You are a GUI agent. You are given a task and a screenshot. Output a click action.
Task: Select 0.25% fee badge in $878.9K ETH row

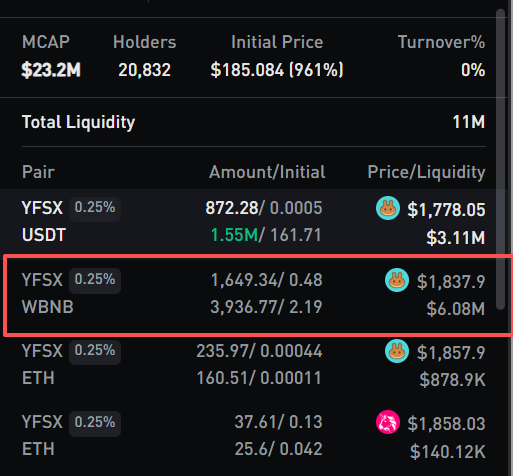click(95, 351)
